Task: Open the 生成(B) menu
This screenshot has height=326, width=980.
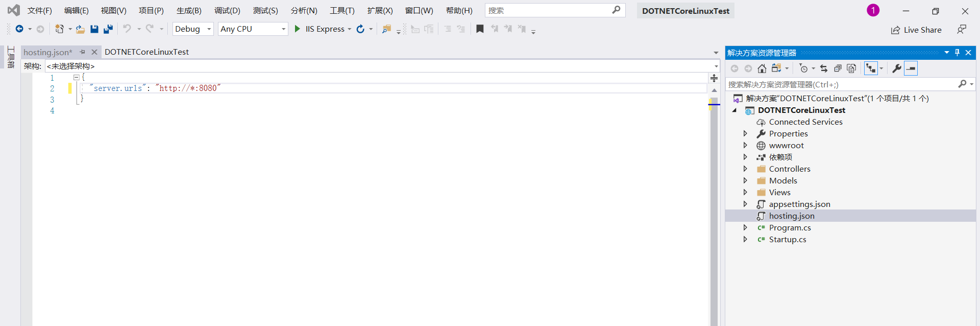Action: coord(189,10)
